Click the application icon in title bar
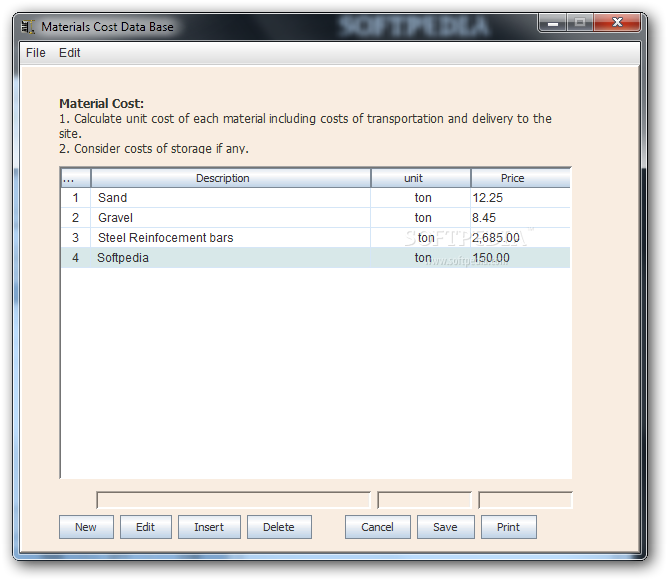This screenshot has height=581, width=668. click(x=28, y=27)
